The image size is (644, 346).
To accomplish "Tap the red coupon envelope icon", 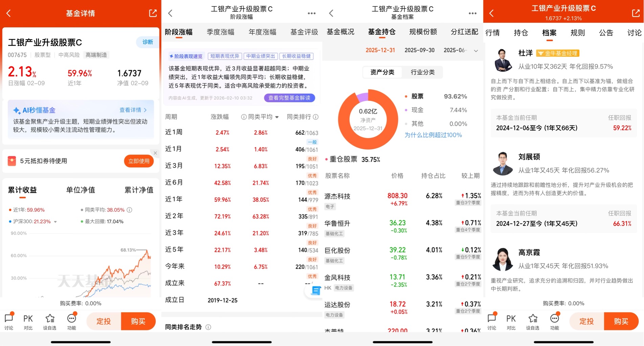I will [x=12, y=161].
